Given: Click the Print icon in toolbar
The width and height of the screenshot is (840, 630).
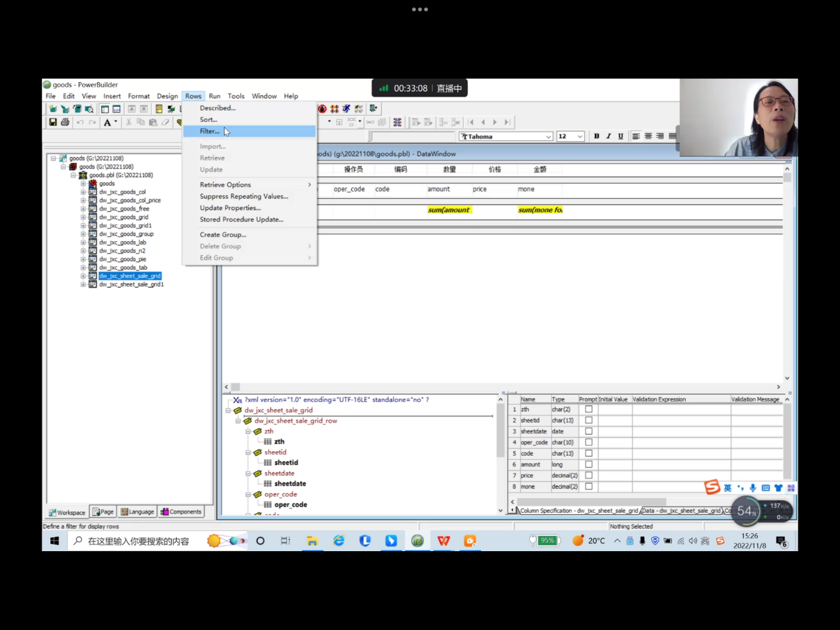Looking at the screenshot, I should pyautogui.click(x=65, y=123).
